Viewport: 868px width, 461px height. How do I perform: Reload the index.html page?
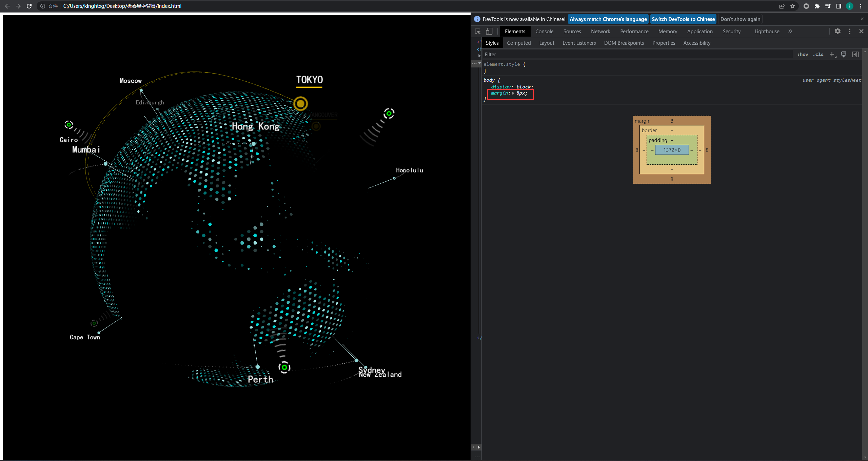[x=29, y=6]
